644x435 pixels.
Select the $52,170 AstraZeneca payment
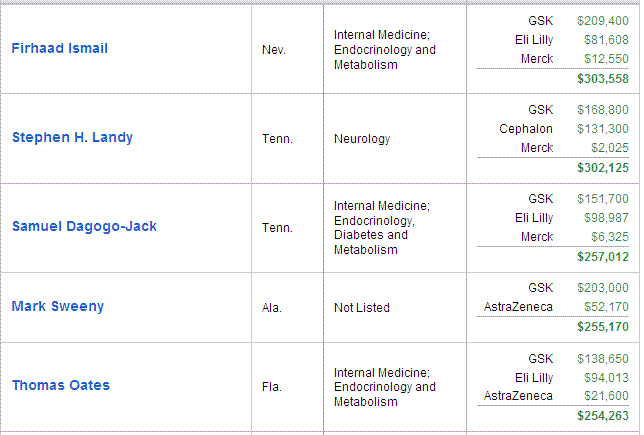pyautogui.click(x=606, y=307)
